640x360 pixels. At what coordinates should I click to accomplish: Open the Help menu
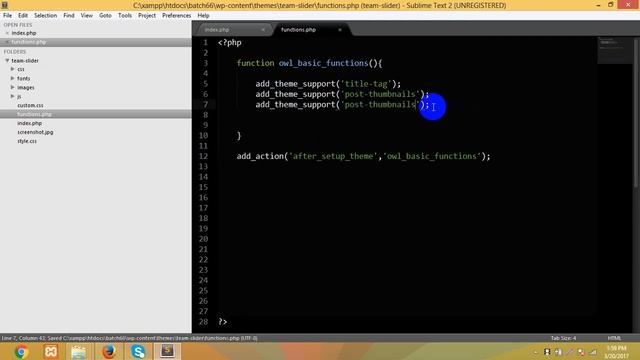[x=203, y=16]
